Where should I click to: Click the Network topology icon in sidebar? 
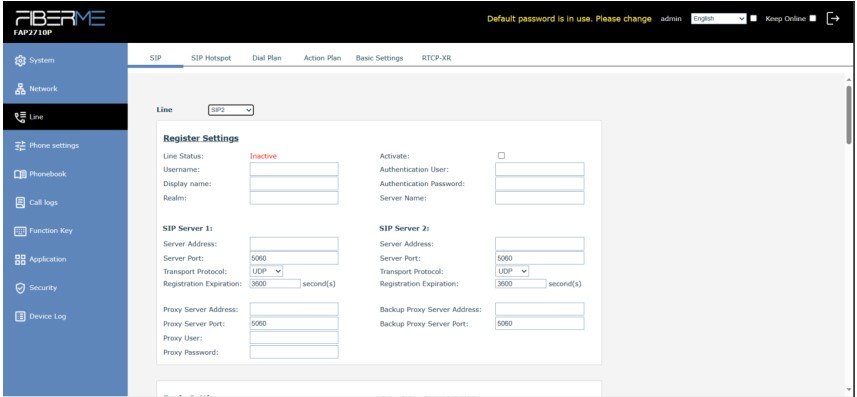point(20,89)
